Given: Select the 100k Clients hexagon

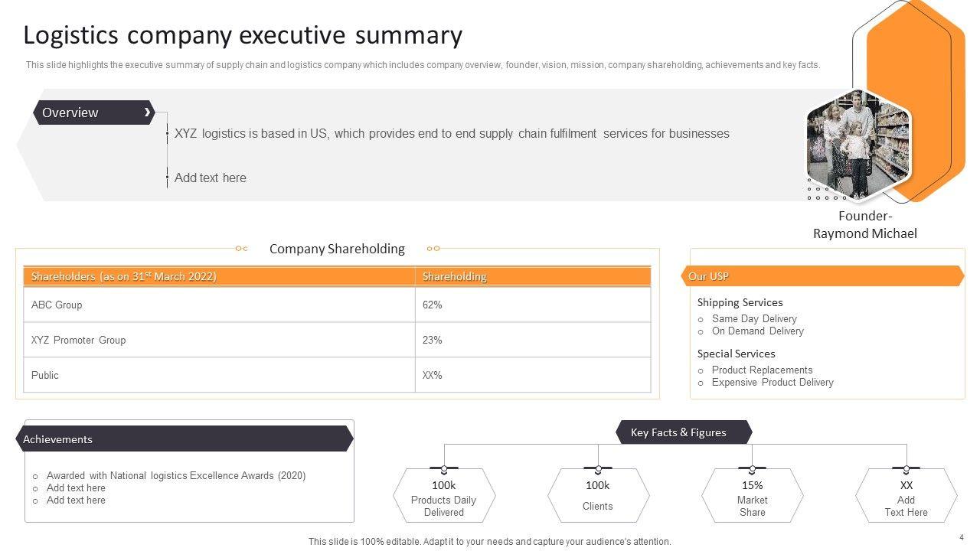Looking at the screenshot, I should click(x=598, y=497).
